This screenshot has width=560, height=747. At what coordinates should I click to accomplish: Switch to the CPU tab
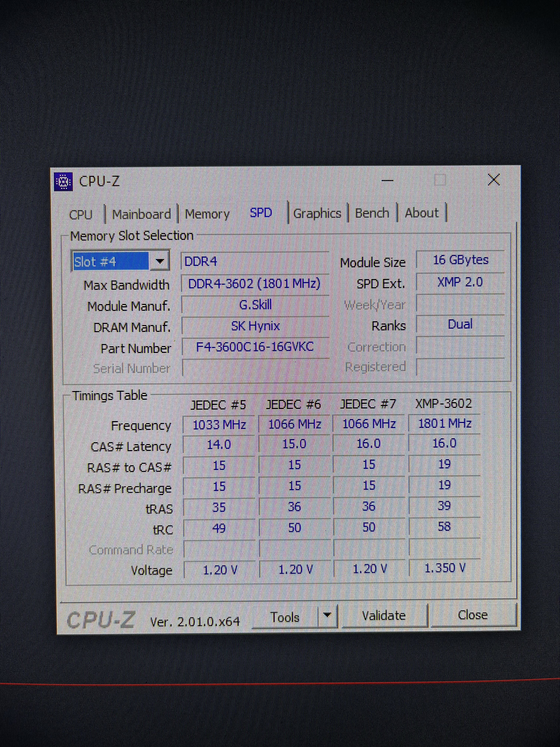coord(81,215)
